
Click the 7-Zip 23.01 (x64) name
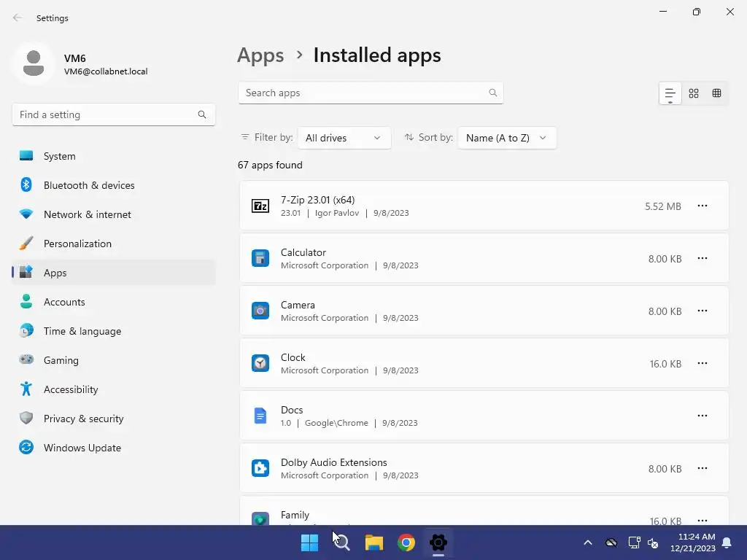[x=318, y=200]
